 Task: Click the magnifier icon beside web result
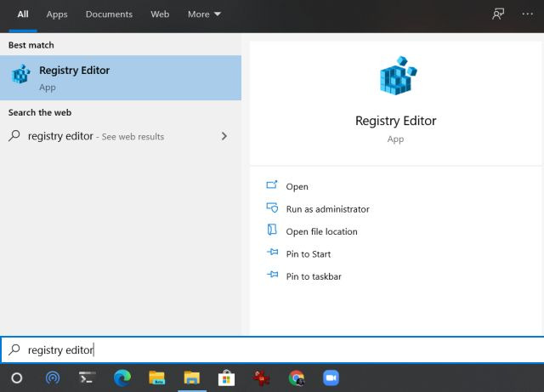tap(14, 136)
